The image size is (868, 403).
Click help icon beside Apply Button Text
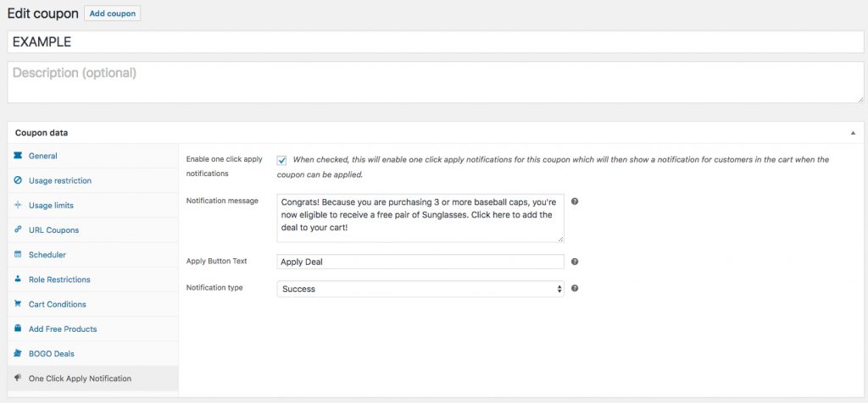click(575, 262)
